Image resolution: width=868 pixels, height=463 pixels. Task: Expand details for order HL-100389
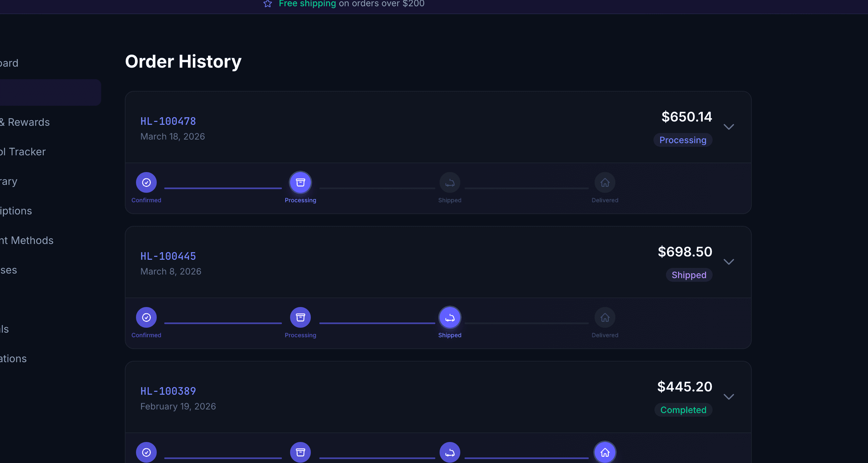tap(729, 396)
